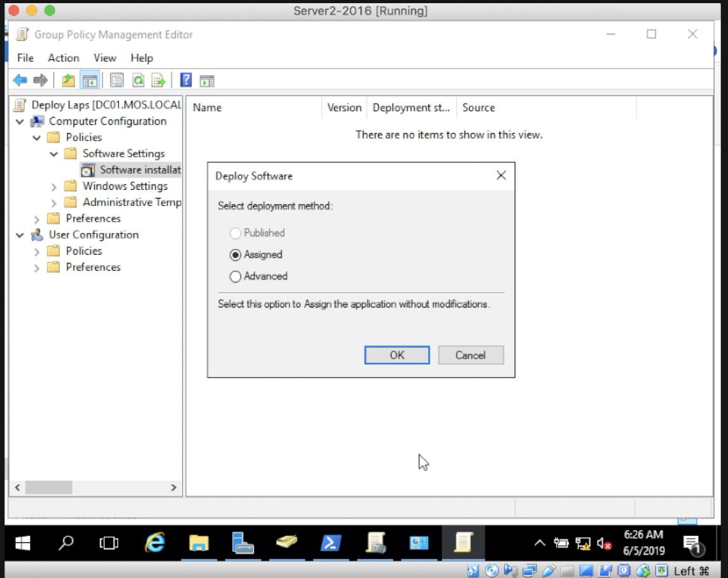Open File Explorer from taskbar

[x=199, y=542]
